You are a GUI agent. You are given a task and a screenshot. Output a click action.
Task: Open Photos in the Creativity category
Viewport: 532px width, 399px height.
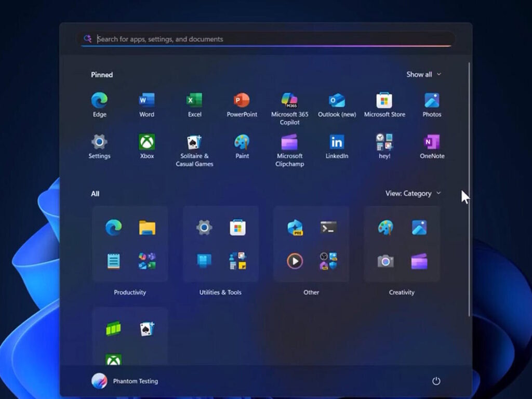coord(419,228)
